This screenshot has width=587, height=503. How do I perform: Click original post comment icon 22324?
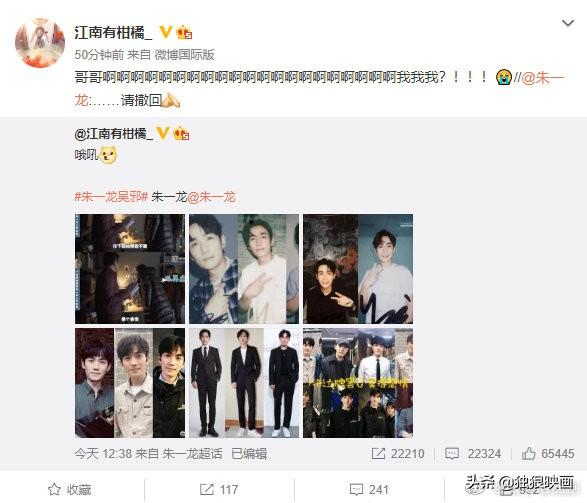pyautogui.click(x=473, y=454)
